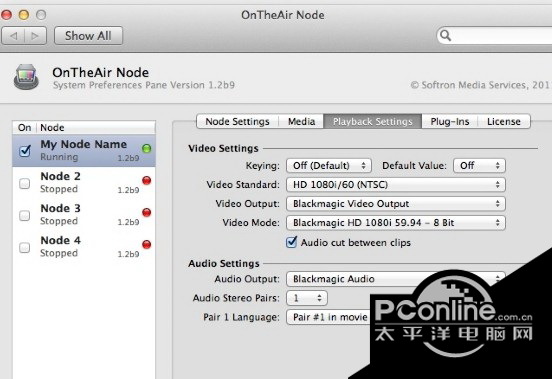Viewport: 552px width, 379px height.
Task: Open the Audio Stereo Pairs dropdown
Action: [307, 298]
